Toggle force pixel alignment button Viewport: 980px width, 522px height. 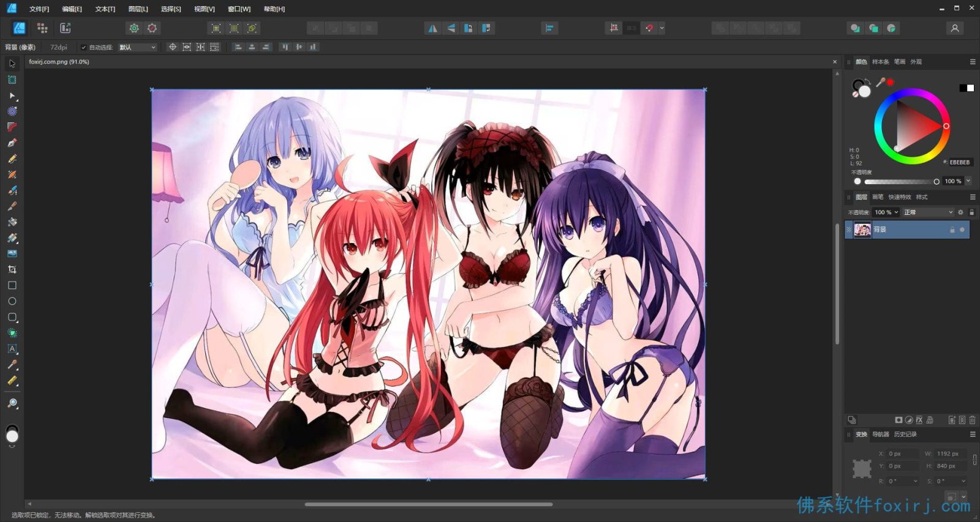613,28
